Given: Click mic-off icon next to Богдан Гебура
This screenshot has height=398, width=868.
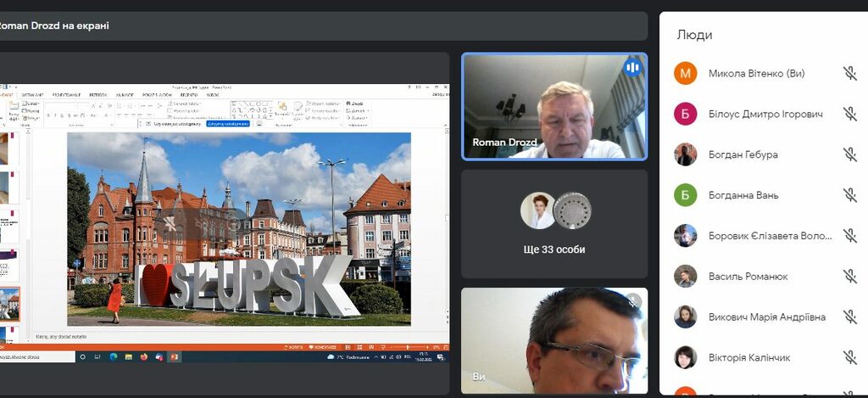Looking at the screenshot, I should (849, 154).
